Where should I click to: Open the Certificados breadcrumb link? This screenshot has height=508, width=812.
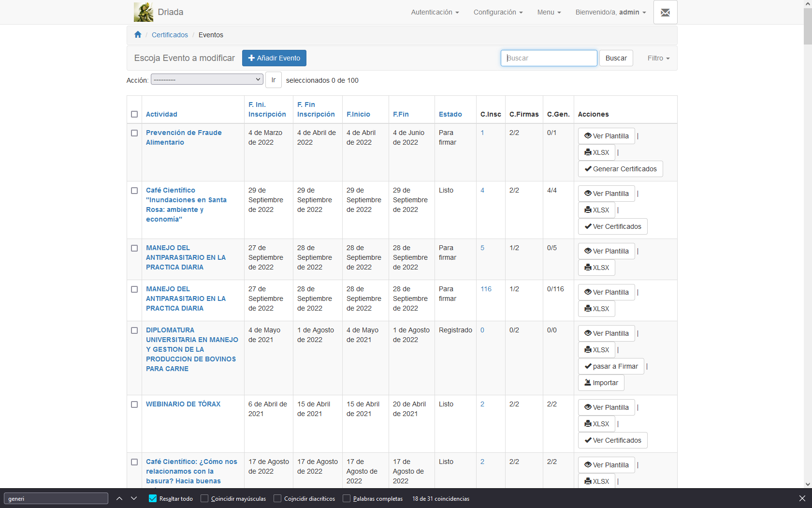pos(170,35)
